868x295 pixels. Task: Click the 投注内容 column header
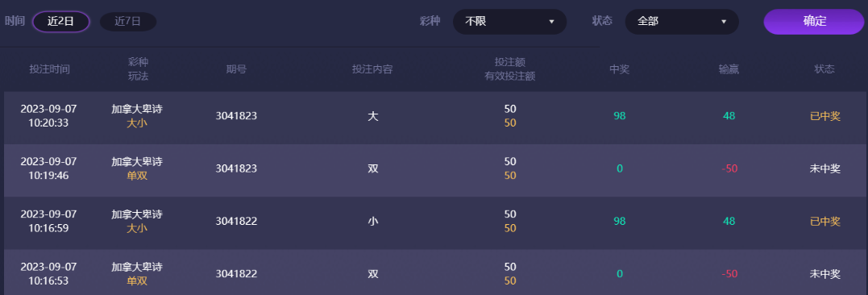[x=372, y=69]
